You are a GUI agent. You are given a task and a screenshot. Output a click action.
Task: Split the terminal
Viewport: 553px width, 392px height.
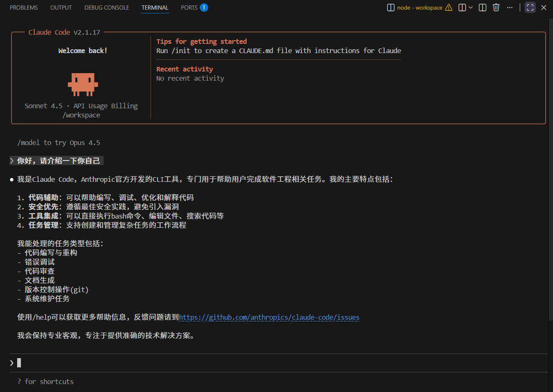click(x=482, y=8)
